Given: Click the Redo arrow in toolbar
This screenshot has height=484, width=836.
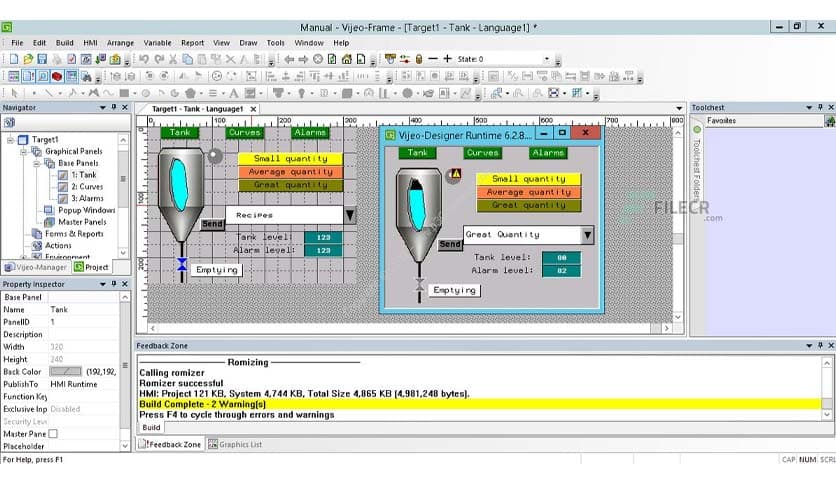Looking at the screenshot, I should tap(159, 59).
